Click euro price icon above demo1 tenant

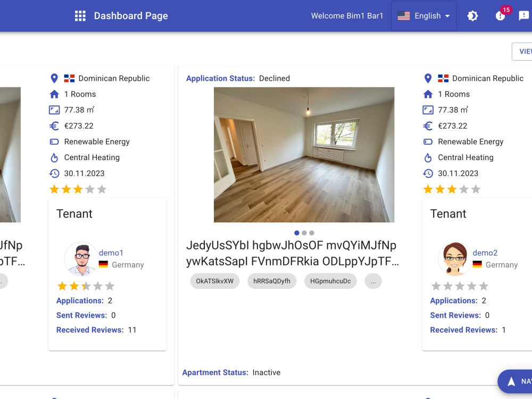click(x=54, y=126)
